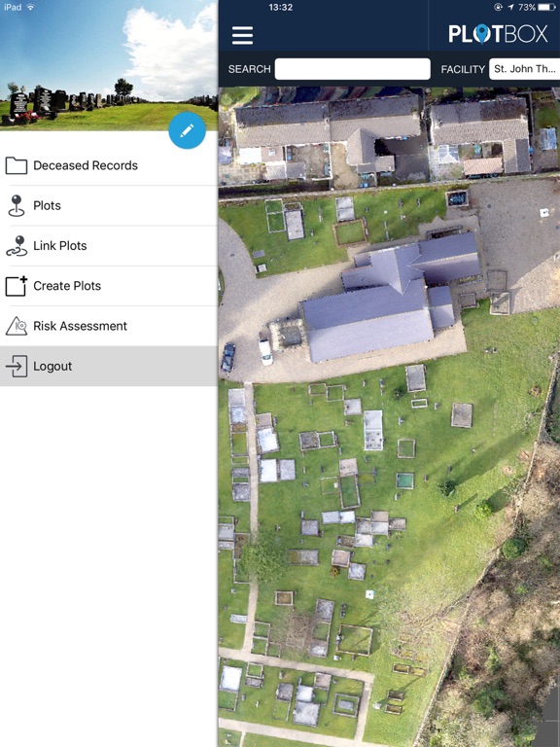The height and width of the screenshot is (747, 560).
Task: Tap the battery indicator in status bar
Action: [546, 7]
